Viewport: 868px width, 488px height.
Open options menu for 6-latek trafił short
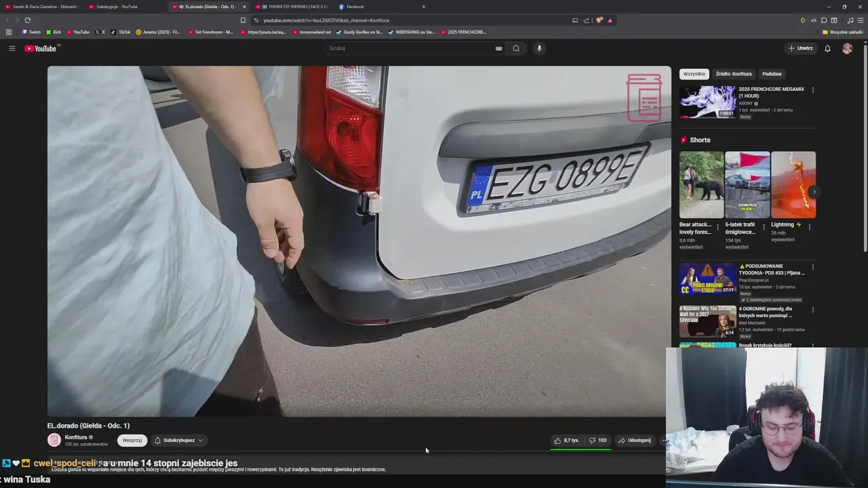[764, 227]
